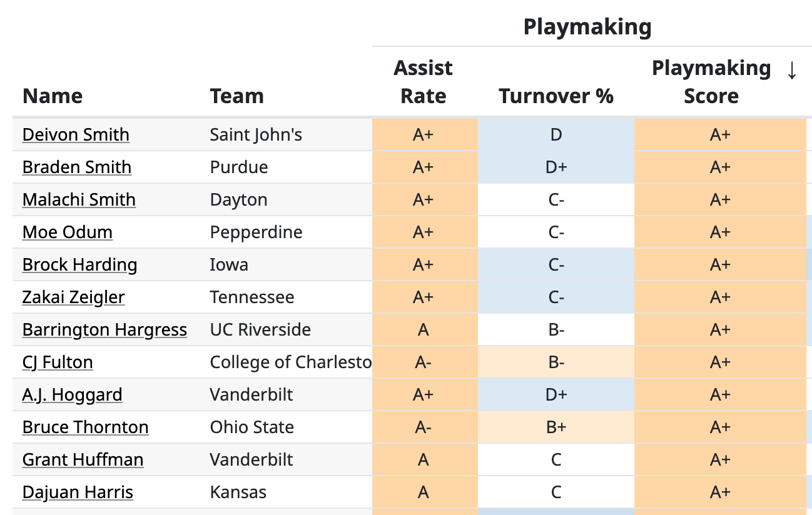Open Zakai Zeigler's player page
812x515 pixels.
[73, 297]
